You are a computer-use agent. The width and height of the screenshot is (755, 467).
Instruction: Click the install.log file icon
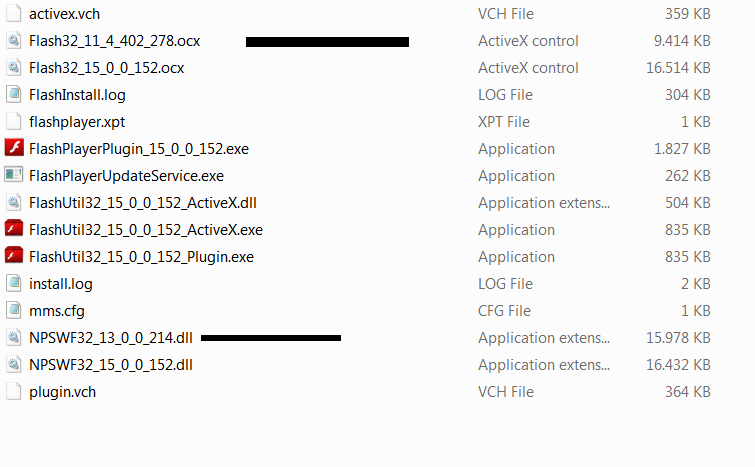point(13,283)
